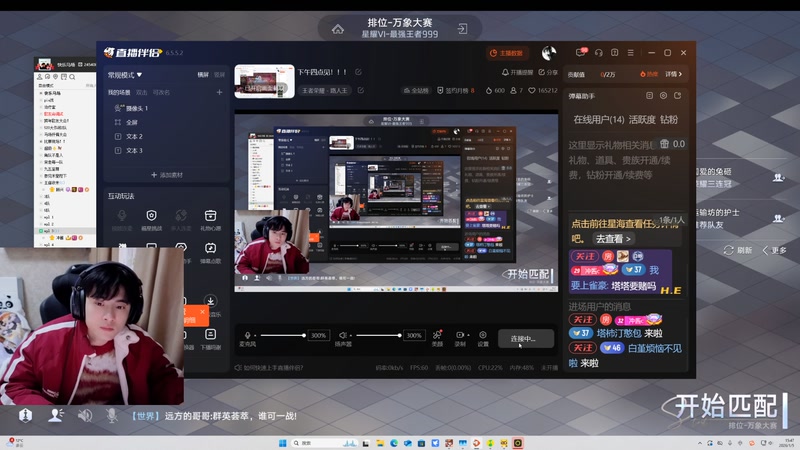Select the 摄像头 1 source

[131, 108]
